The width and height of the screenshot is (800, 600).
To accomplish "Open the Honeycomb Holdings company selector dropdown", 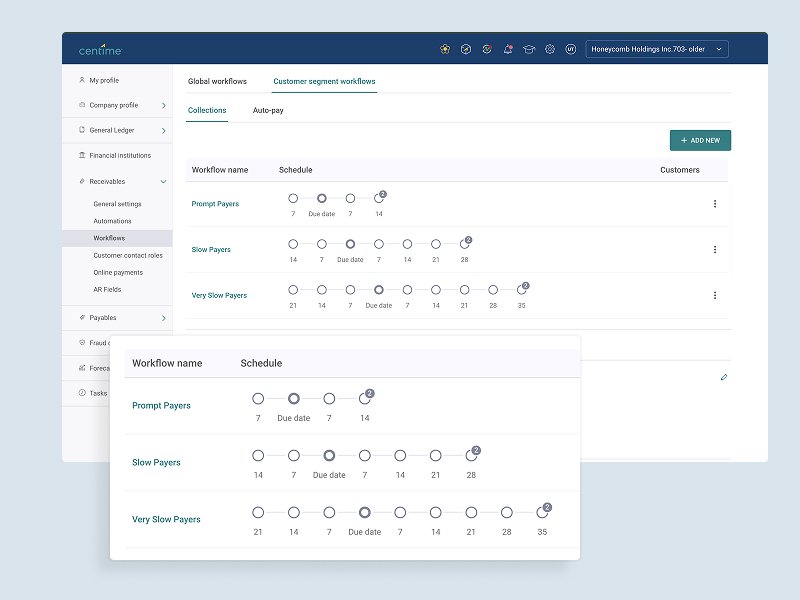I will point(657,48).
